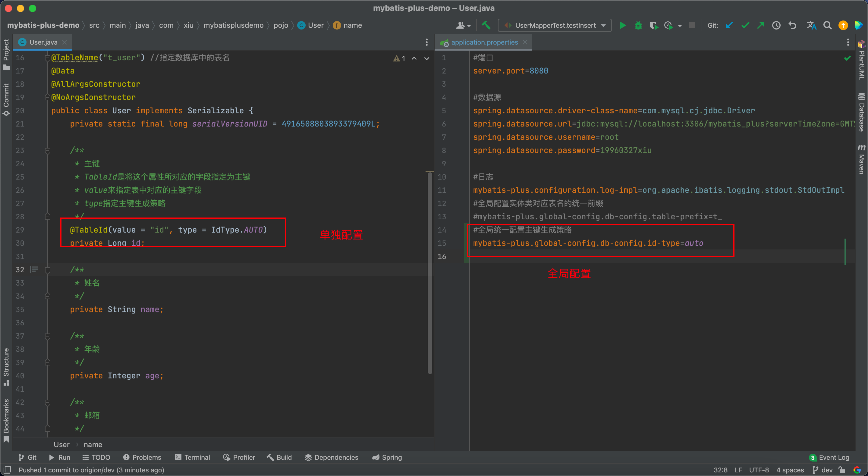Click the pojo breadcrumb segment
The image size is (868, 476).
pyautogui.click(x=281, y=25)
